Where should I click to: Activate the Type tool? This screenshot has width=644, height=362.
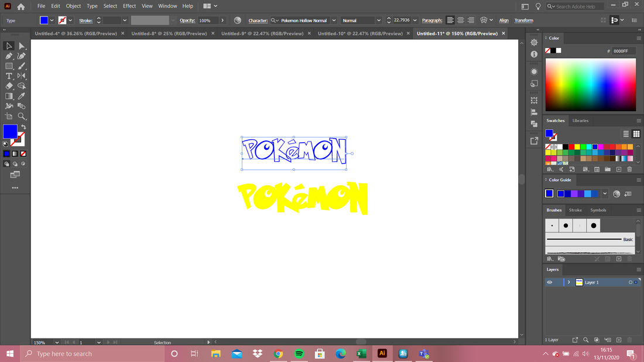(x=9, y=76)
